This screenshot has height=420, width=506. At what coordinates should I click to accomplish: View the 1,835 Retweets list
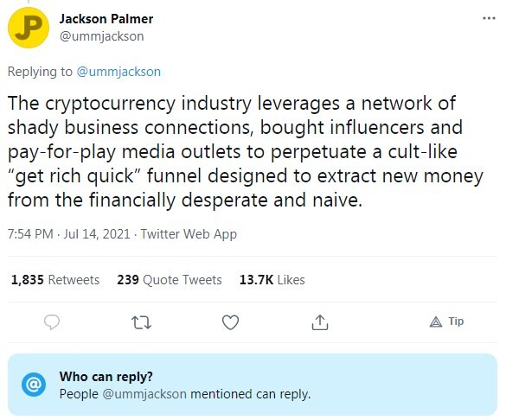(55, 280)
